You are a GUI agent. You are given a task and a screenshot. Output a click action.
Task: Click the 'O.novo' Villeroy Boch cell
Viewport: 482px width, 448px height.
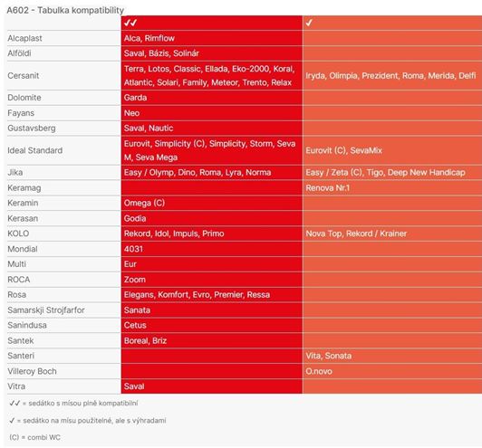click(x=392, y=371)
